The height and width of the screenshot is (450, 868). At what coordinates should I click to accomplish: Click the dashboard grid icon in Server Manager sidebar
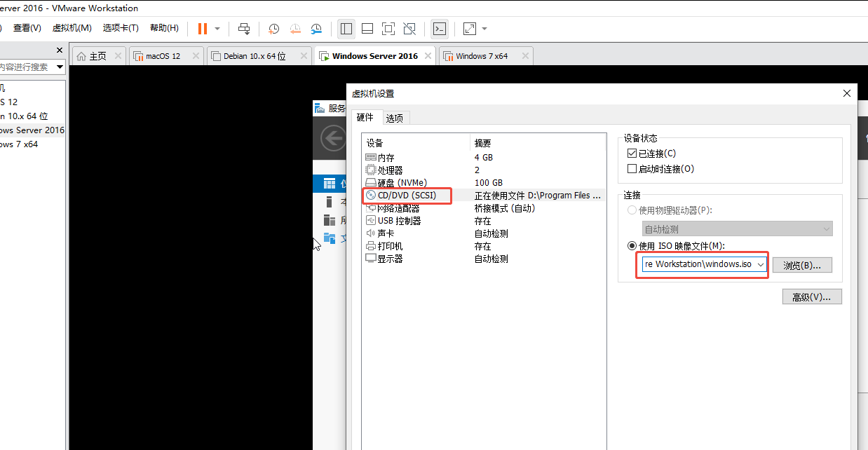coord(330,184)
